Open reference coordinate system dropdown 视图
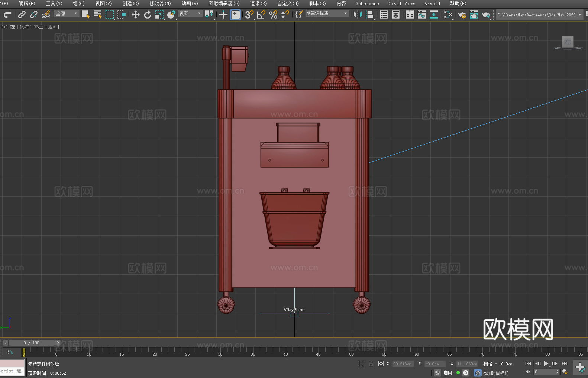This screenshot has width=588, height=378. (x=190, y=13)
